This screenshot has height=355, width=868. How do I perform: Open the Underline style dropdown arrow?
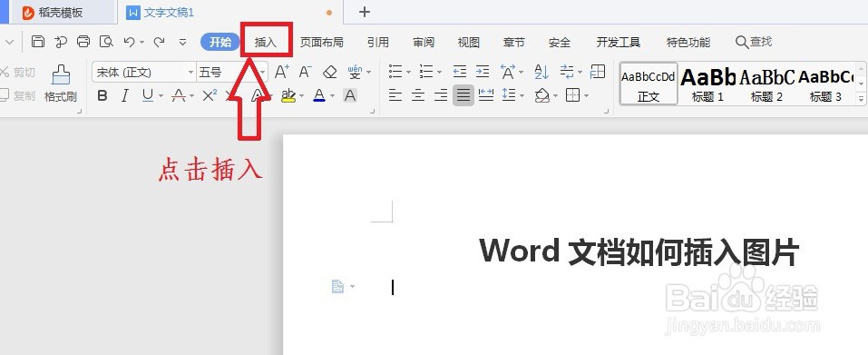[x=161, y=96]
